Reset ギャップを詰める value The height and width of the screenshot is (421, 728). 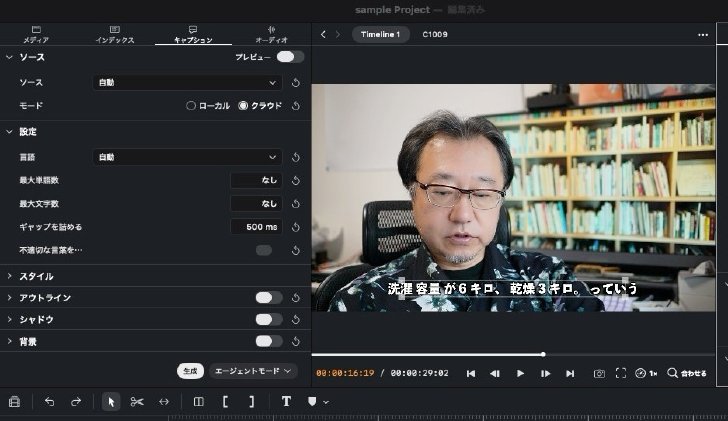click(x=296, y=227)
